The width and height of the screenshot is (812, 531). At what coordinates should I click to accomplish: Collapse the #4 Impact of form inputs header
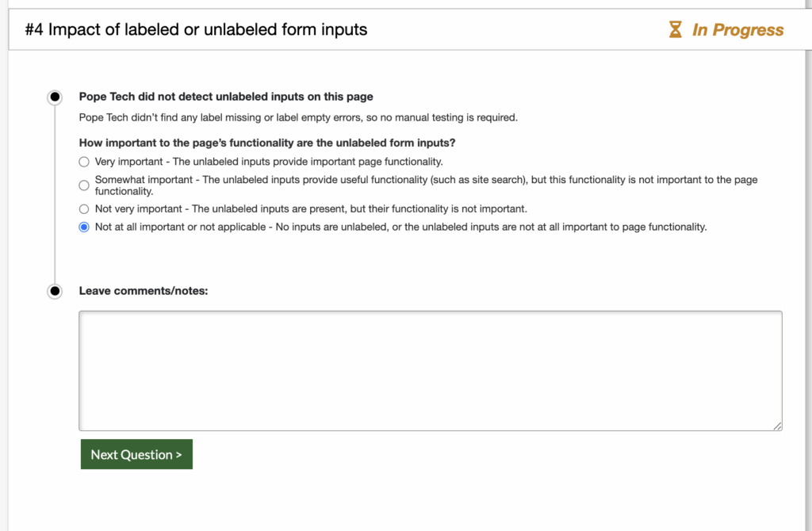click(x=197, y=30)
